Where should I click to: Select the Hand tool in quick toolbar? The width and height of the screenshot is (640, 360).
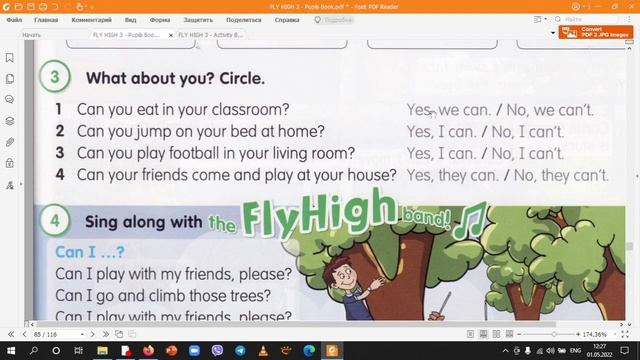tap(80, 7)
